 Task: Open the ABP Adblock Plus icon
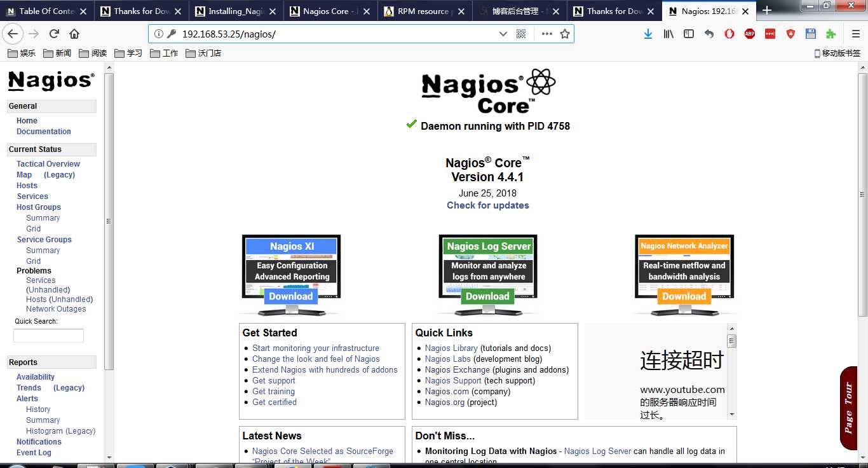tap(750, 34)
